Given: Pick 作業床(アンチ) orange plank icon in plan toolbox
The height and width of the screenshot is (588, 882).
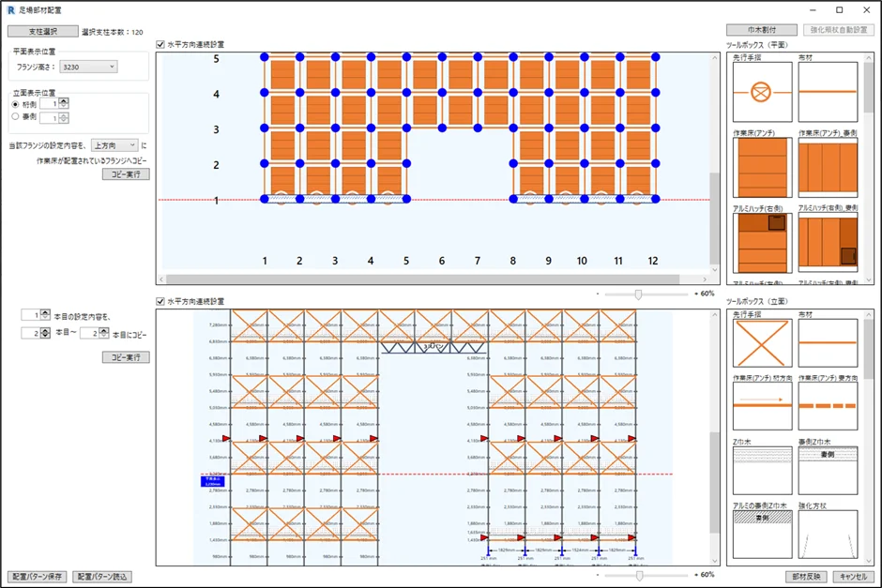Looking at the screenshot, I should 762,168.
